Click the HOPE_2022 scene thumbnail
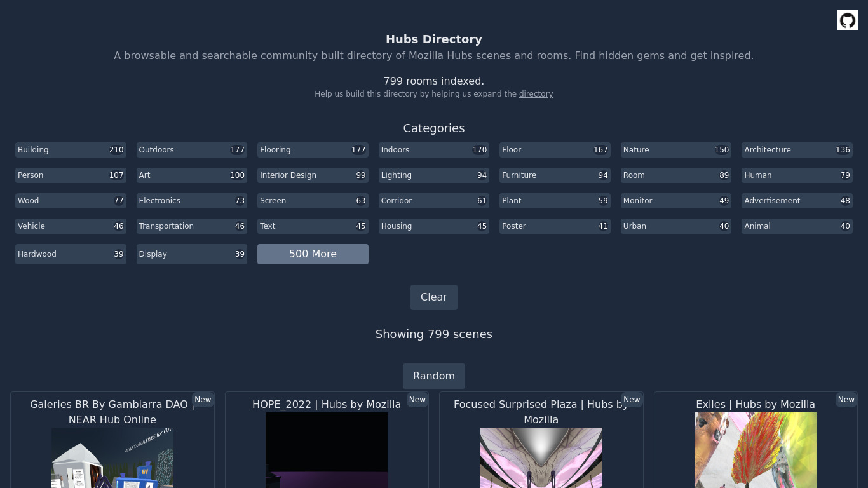This screenshot has height=488, width=868. click(x=327, y=450)
